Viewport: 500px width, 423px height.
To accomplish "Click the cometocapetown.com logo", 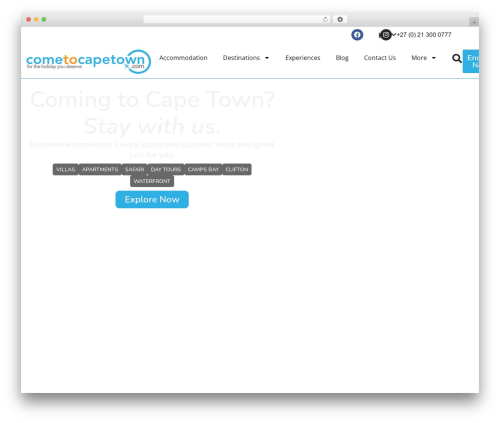I will click(x=88, y=61).
